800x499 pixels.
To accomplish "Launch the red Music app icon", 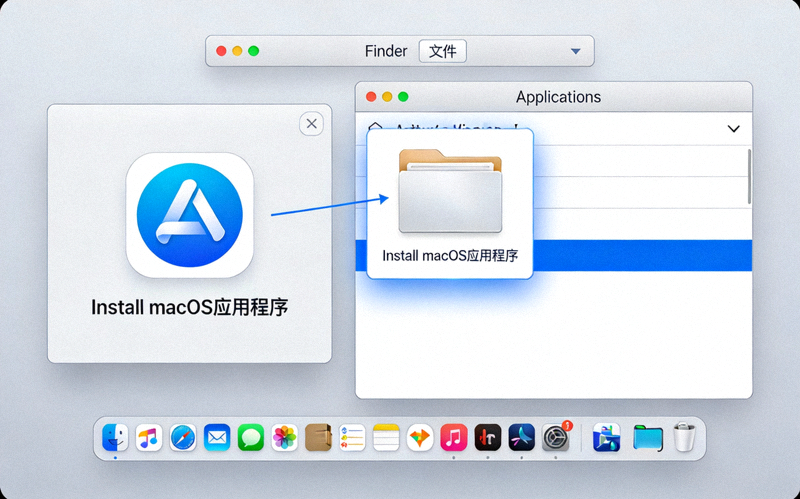I will pos(454,437).
